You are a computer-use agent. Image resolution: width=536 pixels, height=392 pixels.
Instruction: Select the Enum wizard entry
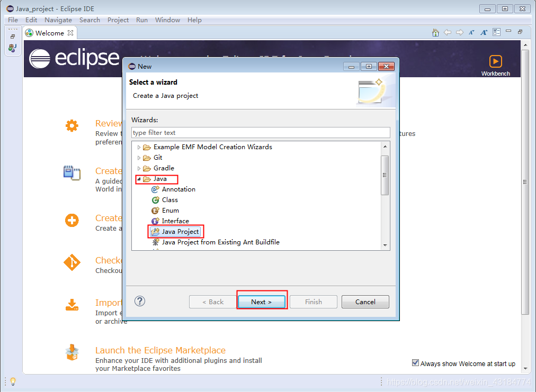click(x=165, y=211)
